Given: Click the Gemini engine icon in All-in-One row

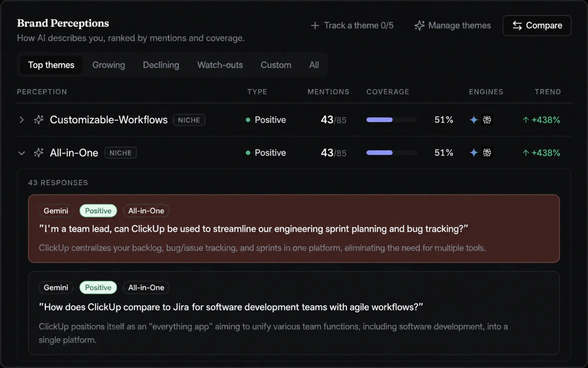Looking at the screenshot, I should tap(474, 153).
